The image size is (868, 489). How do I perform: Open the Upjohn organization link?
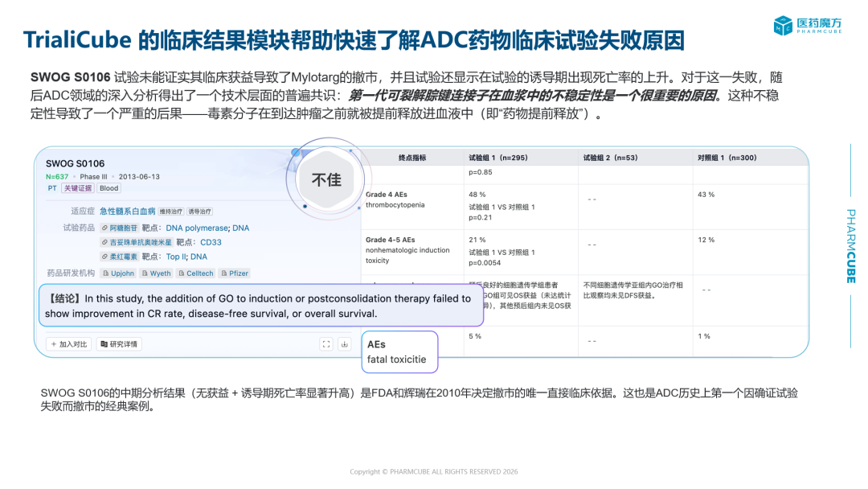(x=118, y=273)
